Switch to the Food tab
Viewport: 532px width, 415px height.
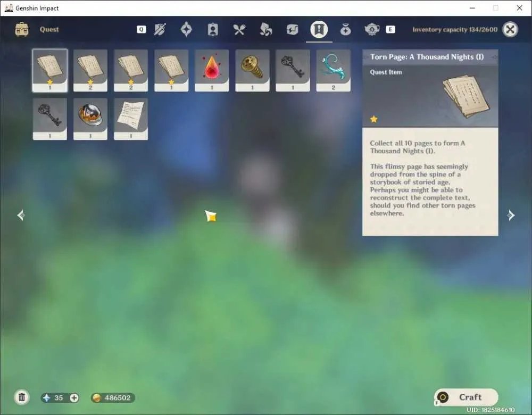[x=239, y=29]
